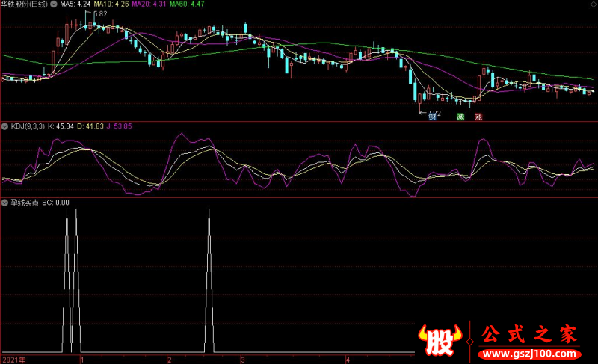This screenshot has width=598, height=364.
Task: Select the KDJ(9,3,3) indicator name
Action: (28, 126)
